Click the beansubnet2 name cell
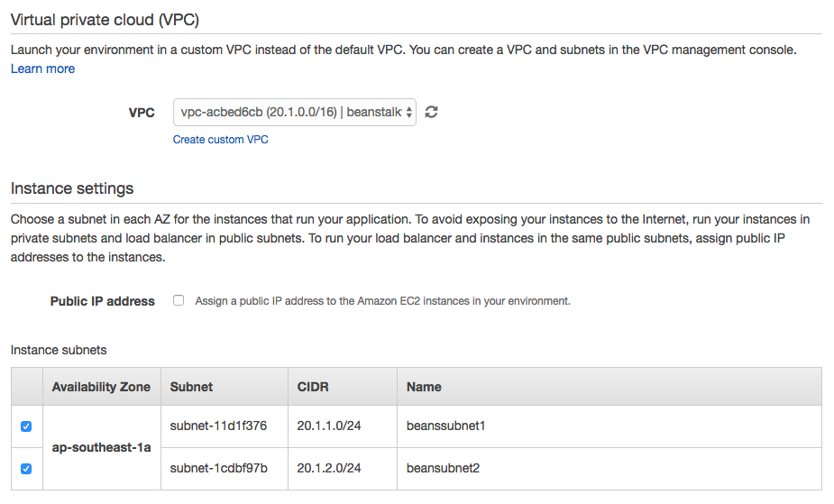Viewport: 834px width, 504px height. (443, 468)
